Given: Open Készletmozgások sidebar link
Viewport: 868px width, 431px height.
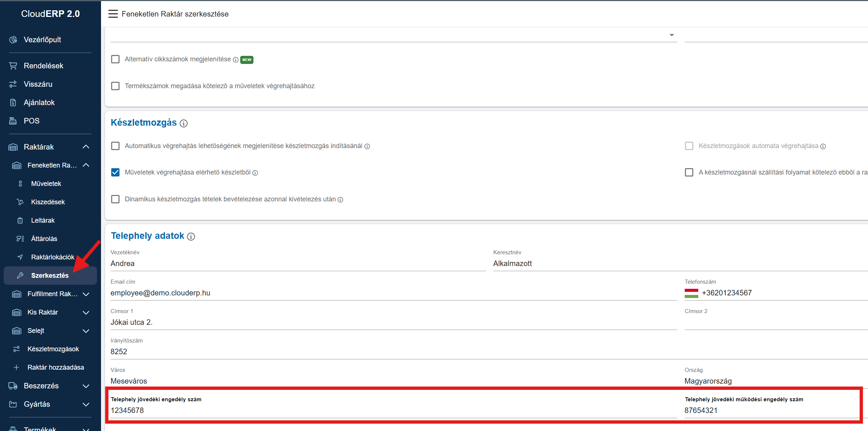Looking at the screenshot, I should click(x=53, y=349).
